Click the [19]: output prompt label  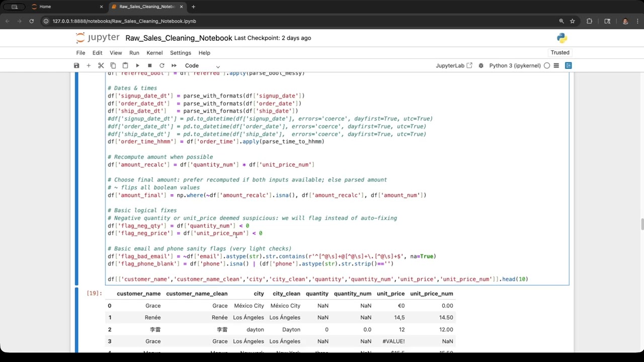pyautogui.click(x=94, y=293)
